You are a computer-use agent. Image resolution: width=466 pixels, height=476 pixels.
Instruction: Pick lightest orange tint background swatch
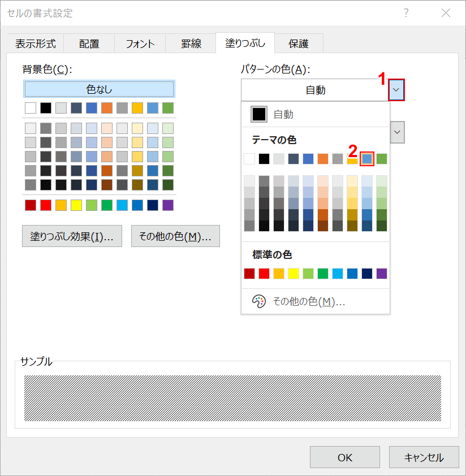(x=107, y=128)
